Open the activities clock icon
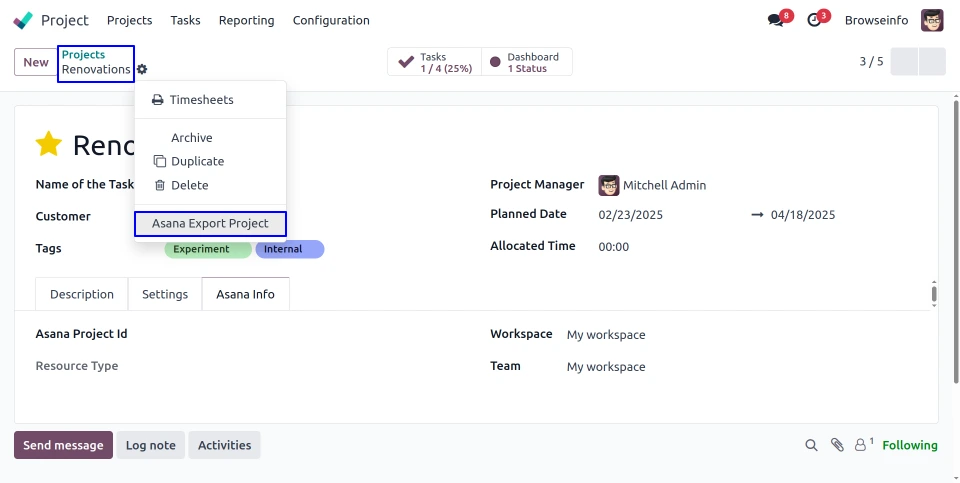This screenshot has width=960, height=483. [814, 20]
